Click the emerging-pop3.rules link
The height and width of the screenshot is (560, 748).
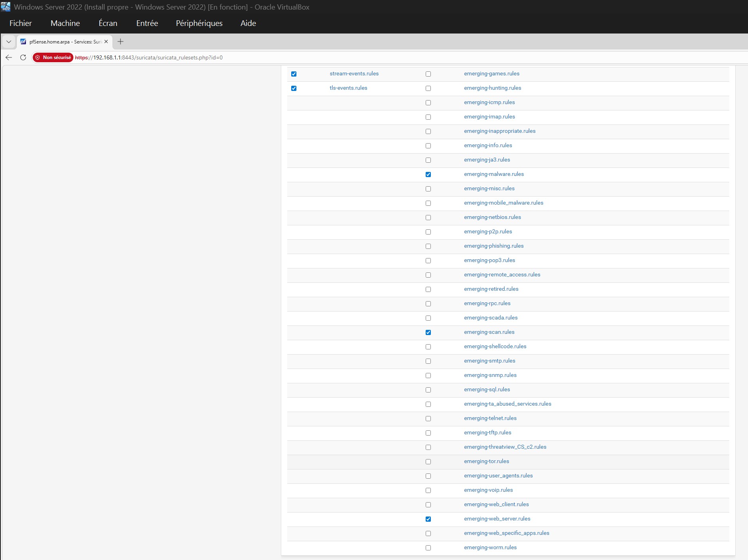click(489, 260)
